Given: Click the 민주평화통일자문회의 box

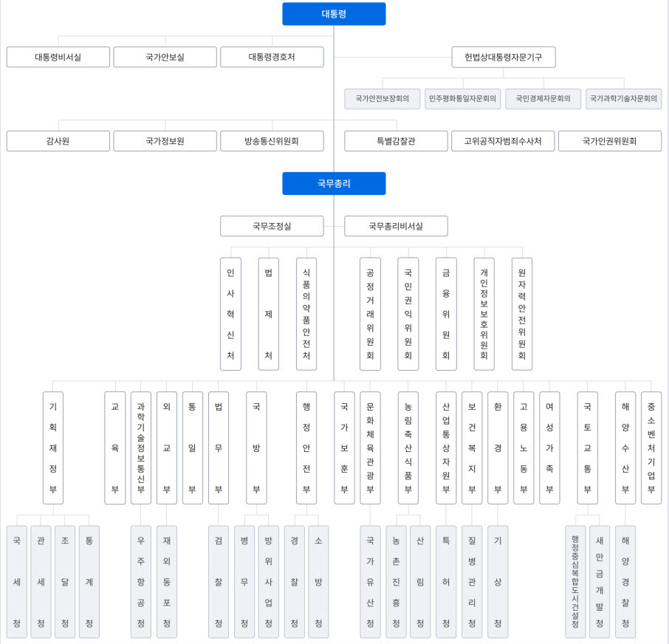Looking at the screenshot, I should [462, 99].
